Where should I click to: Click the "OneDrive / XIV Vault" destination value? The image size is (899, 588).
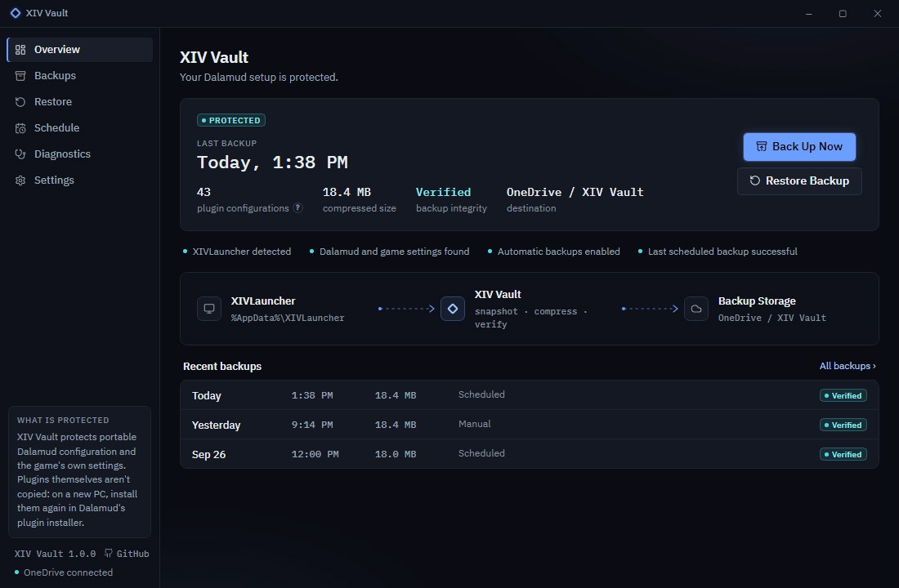(x=575, y=192)
